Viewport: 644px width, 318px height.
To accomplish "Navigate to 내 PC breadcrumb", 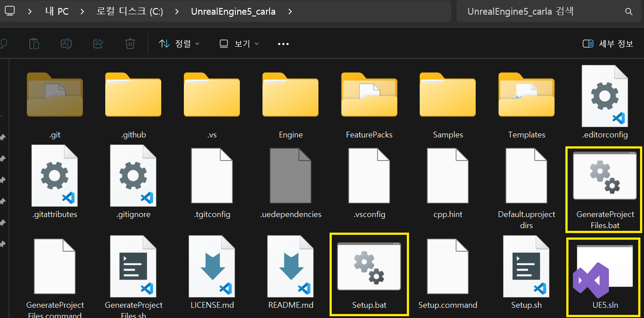I will click(57, 12).
